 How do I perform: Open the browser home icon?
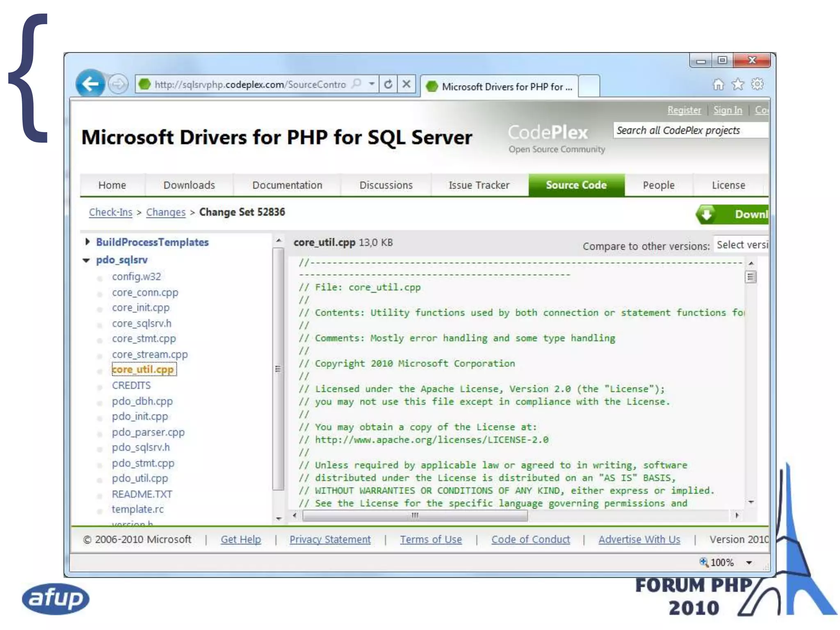point(718,84)
